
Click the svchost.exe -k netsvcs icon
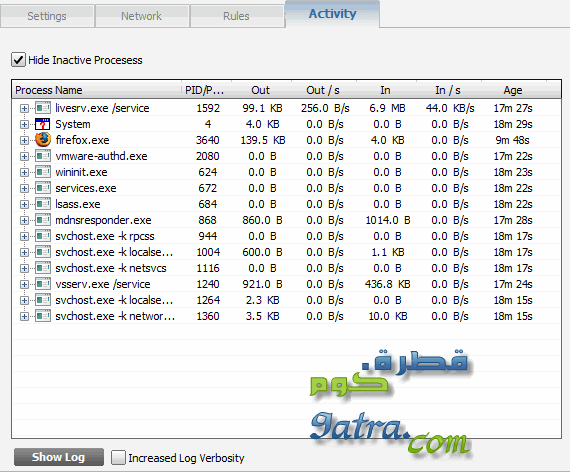coord(43,268)
